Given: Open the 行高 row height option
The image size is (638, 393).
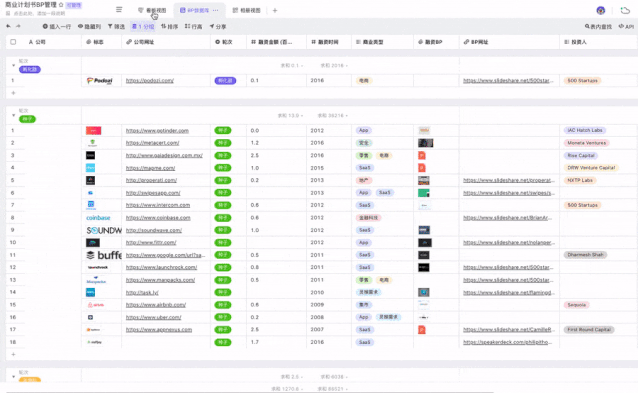Looking at the screenshot, I should (193, 26).
